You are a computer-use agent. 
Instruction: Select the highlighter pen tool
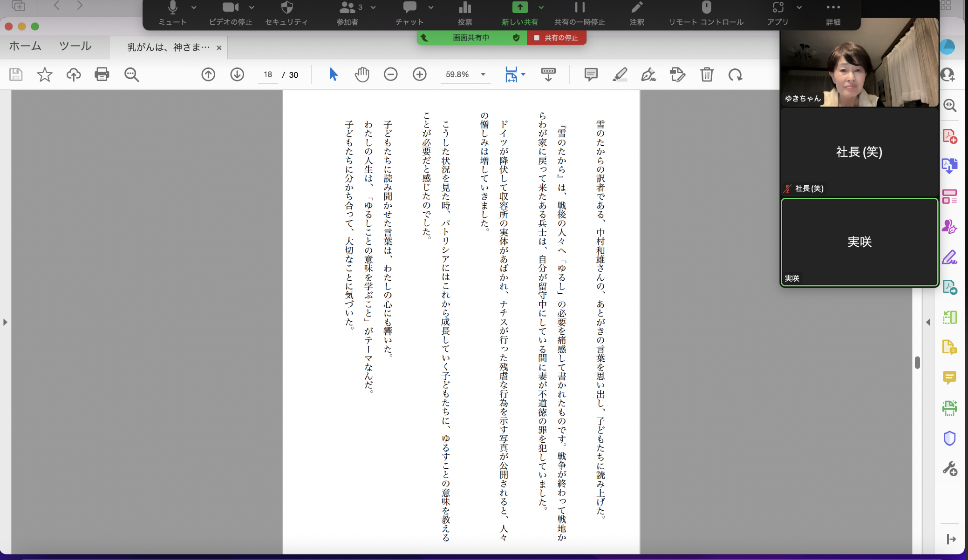620,74
